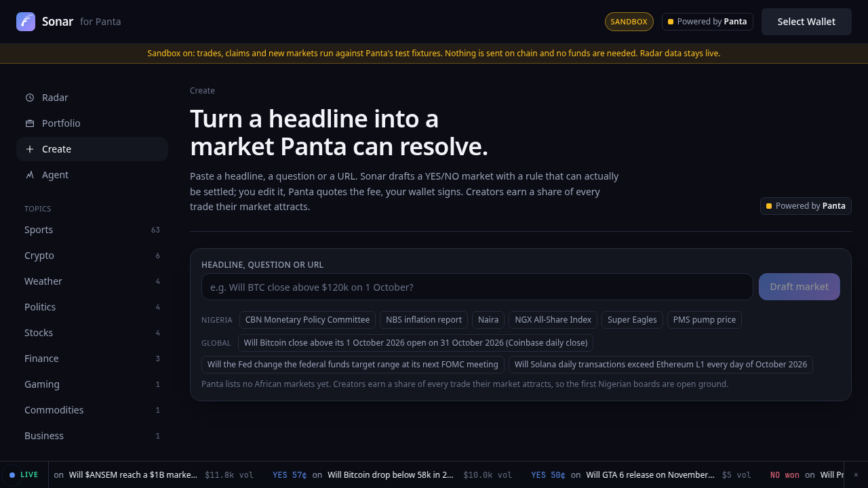This screenshot has width=868, height=488.
Task: Open GTA 6 release ticker item
Action: click(650, 475)
